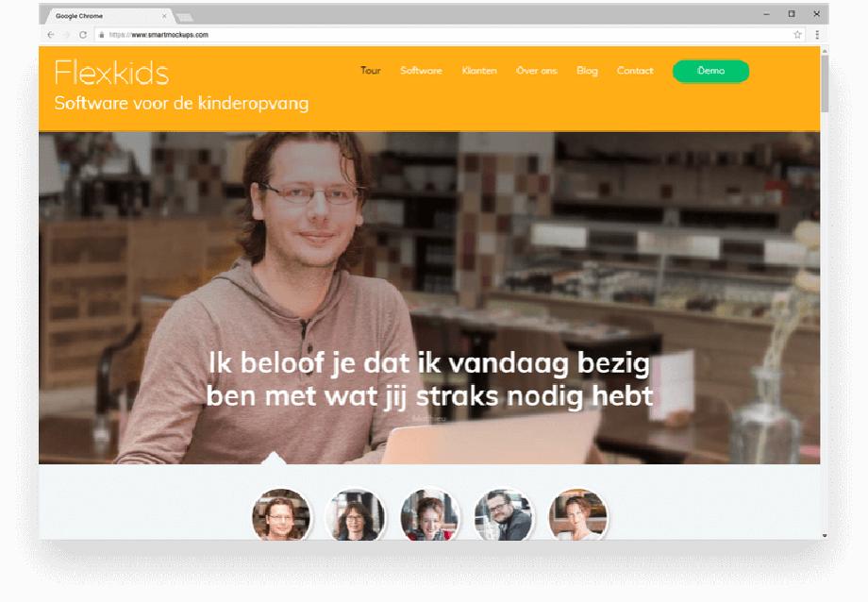This screenshot has width=868, height=602.
Task: Click the green Demo button
Action: tap(710, 71)
